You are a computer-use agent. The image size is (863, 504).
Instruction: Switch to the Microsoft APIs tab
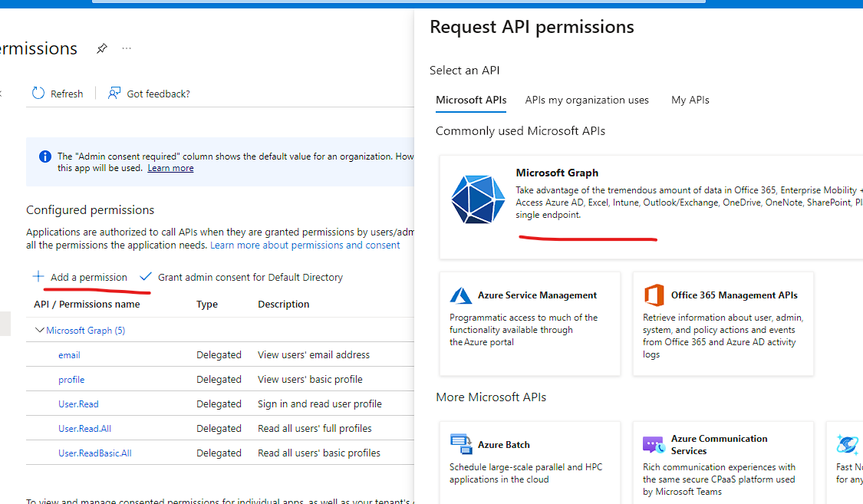(471, 100)
